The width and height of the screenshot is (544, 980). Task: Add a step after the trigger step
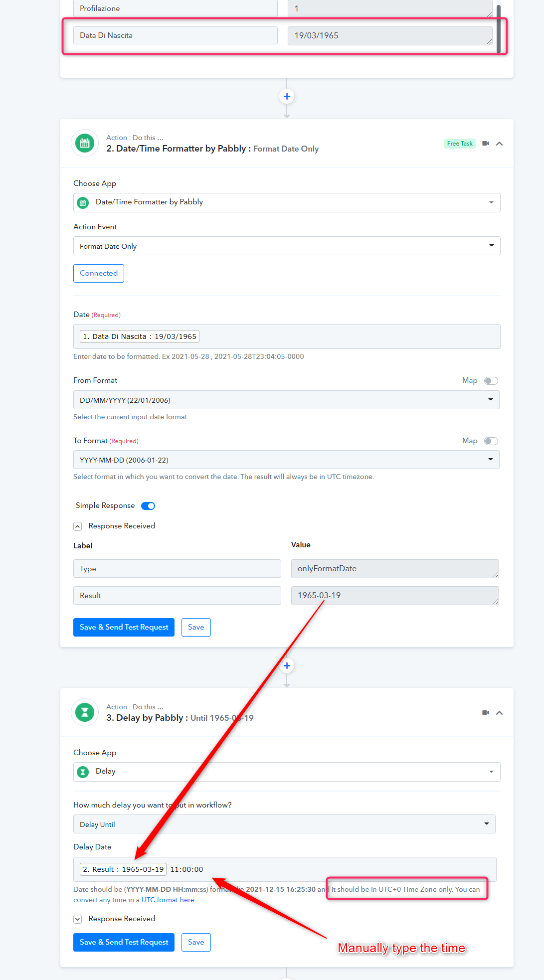point(287,96)
